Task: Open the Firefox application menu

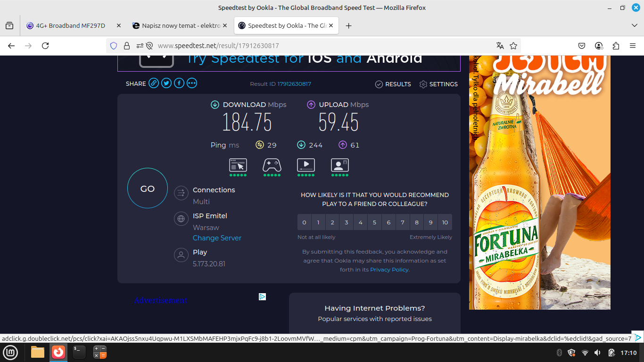Action: click(633, 46)
